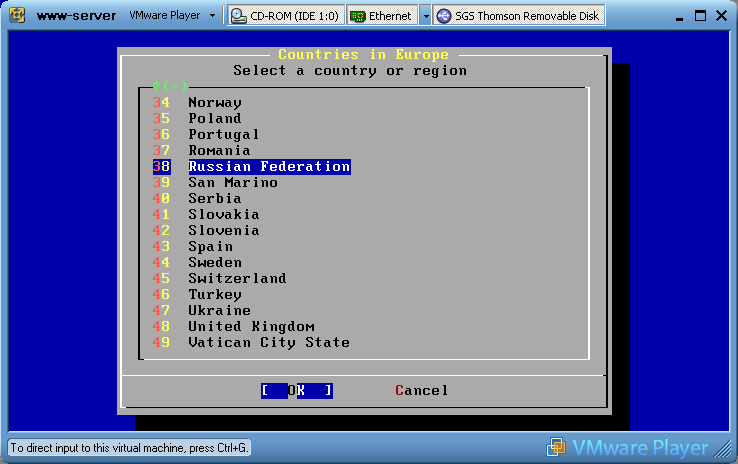Image resolution: width=738 pixels, height=464 pixels.
Task: Click the VMware Player app icon in title bar
Action: click(x=17, y=15)
